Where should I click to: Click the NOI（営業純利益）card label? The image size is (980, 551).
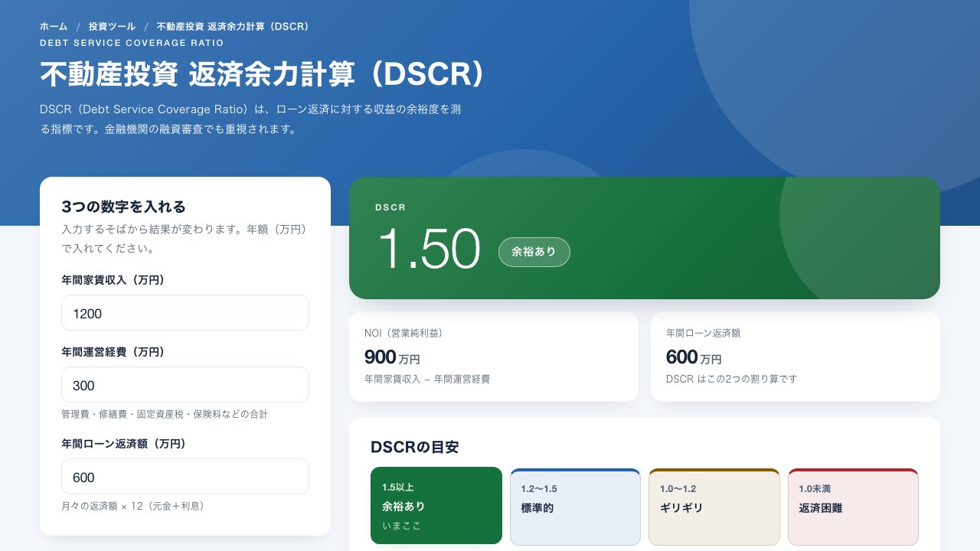pos(403,333)
